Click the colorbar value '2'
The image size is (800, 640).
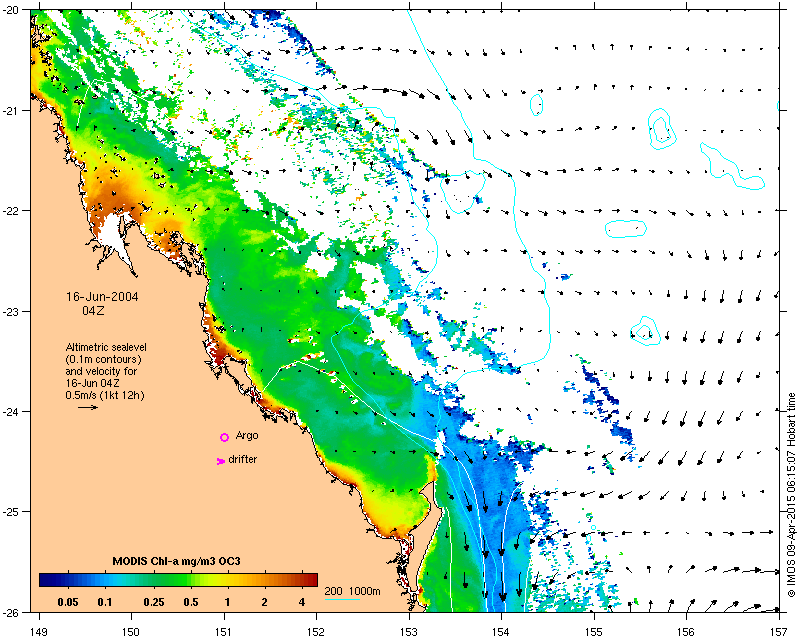coord(264,602)
